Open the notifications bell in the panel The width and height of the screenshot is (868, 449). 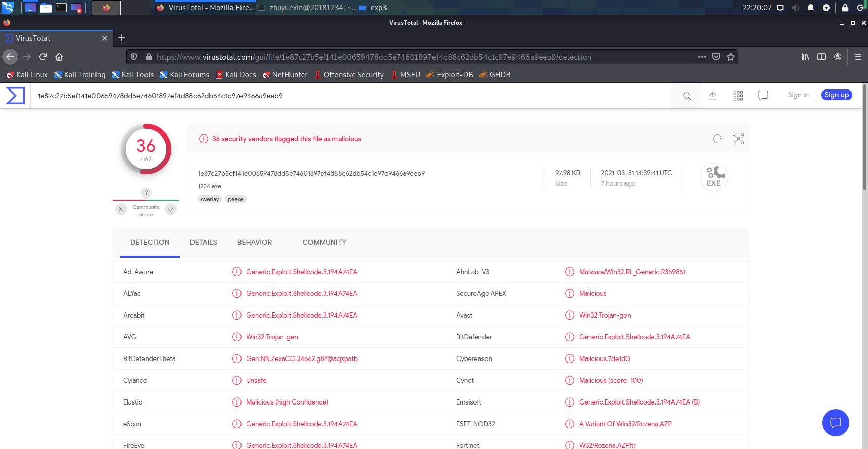click(x=811, y=8)
